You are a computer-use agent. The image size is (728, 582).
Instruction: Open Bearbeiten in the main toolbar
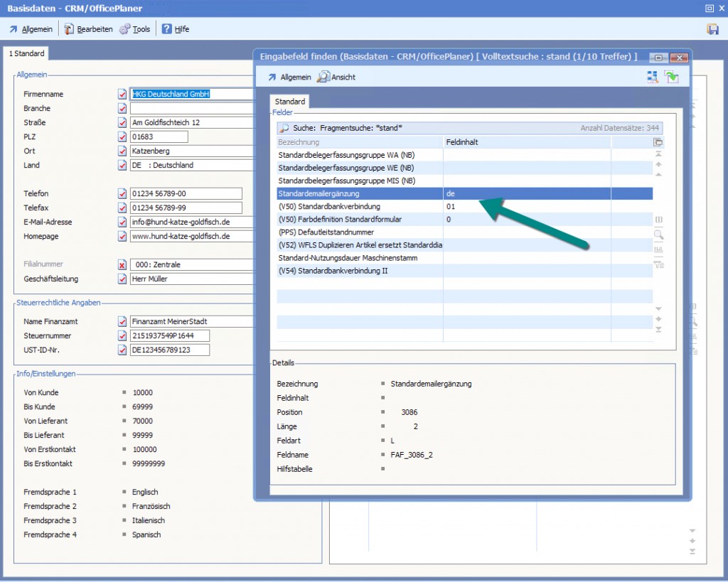[x=88, y=29]
